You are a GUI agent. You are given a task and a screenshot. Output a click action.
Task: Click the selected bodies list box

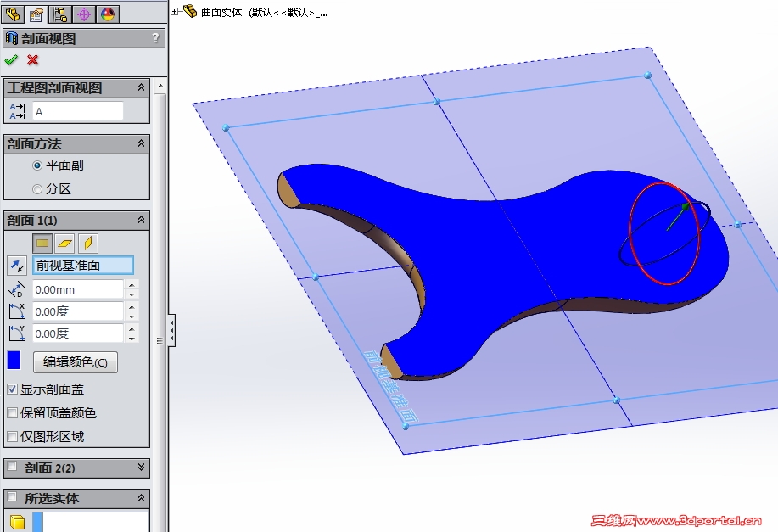point(95,522)
